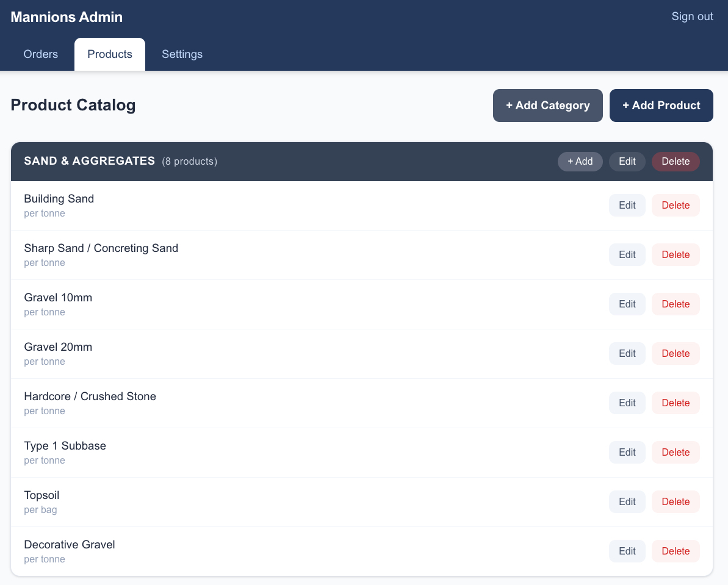Click the Mannions Admin header title
Screen dimensions: 728x585
[66, 16]
